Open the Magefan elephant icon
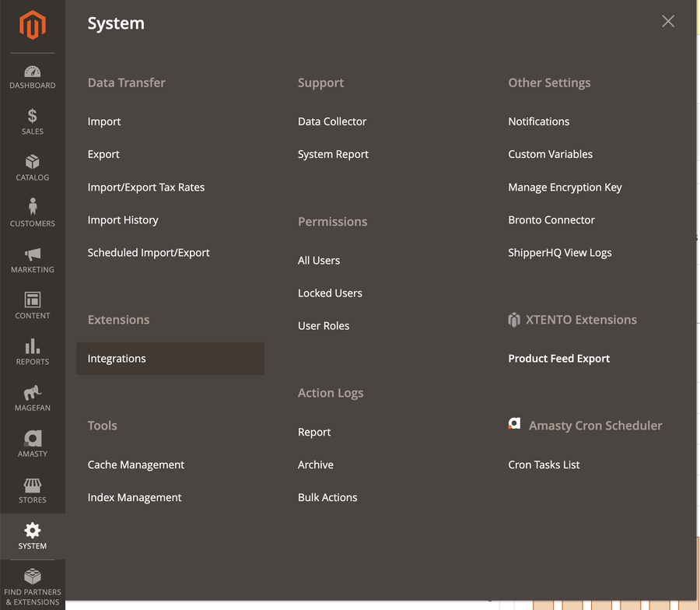This screenshot has width=700, height=610. click(x=33, y=392)
